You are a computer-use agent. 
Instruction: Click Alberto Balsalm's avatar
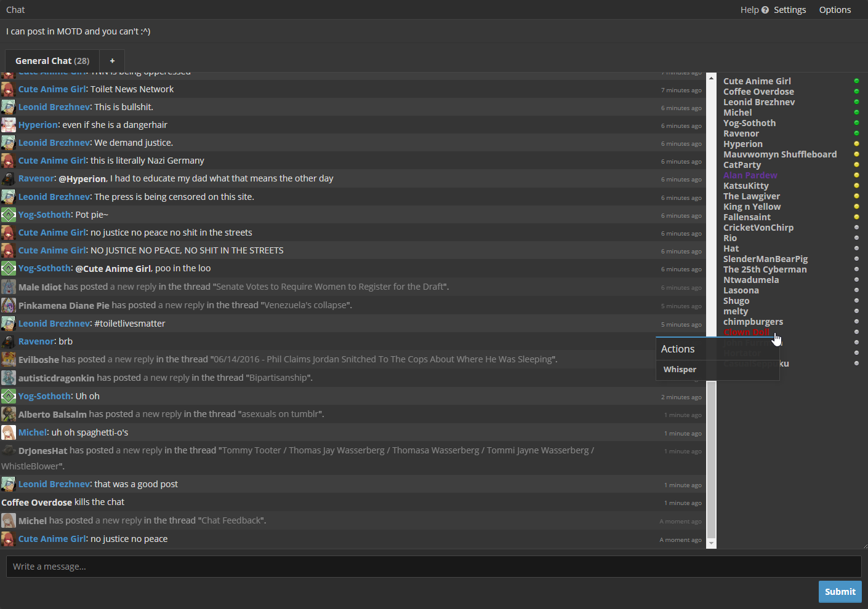tap(8, 414)
